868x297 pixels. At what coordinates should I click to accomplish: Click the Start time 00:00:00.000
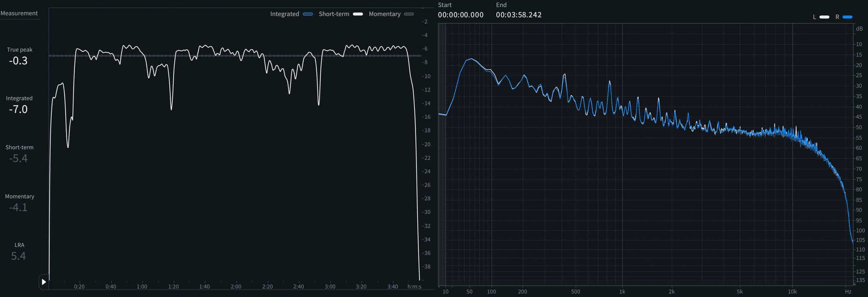click(460, 15)
